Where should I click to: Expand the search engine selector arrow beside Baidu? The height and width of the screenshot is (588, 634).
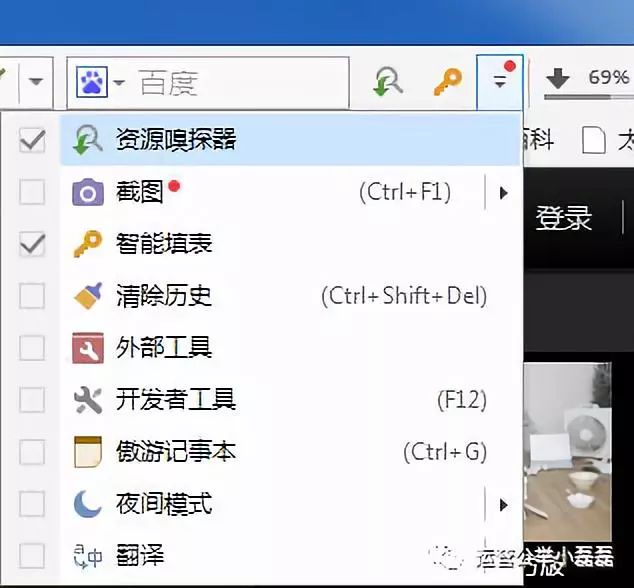119,82
